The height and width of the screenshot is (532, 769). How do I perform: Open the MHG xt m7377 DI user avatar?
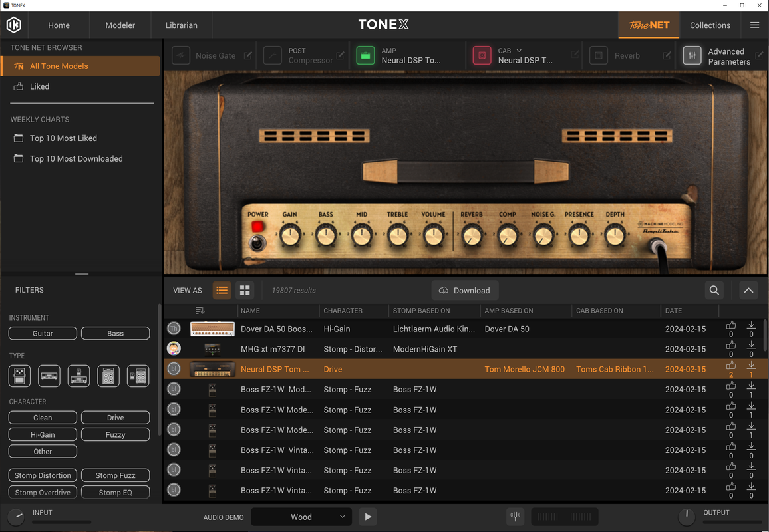pos(174,348)
